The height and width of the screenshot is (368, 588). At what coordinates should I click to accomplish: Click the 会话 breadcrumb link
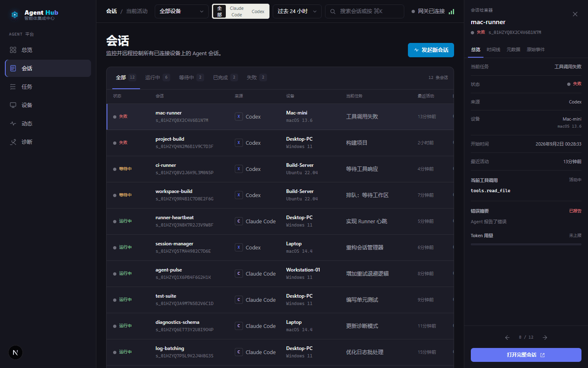click(x=111, y=11)
